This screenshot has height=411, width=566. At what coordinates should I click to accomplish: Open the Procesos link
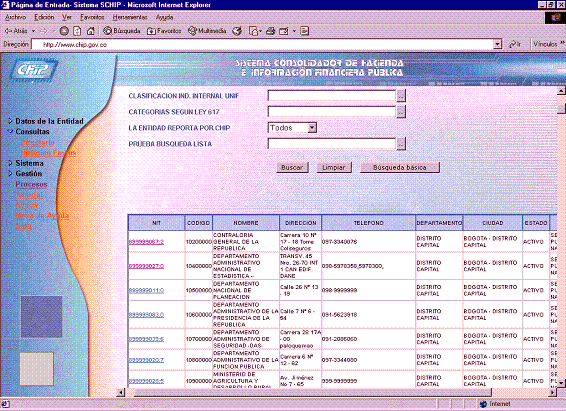(x=31, y=184)
